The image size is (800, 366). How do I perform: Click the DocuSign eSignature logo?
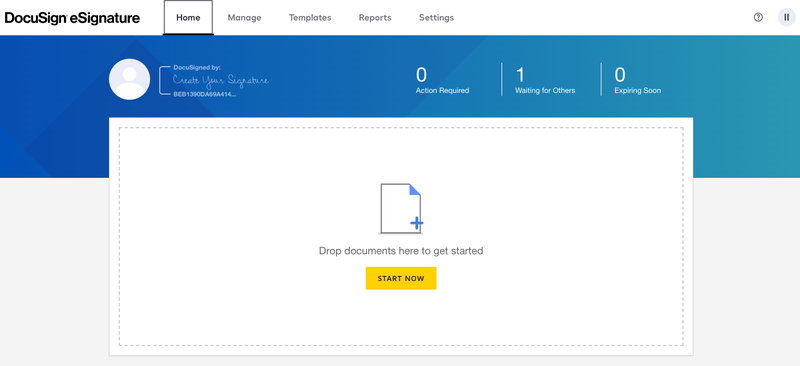coord(72,18)
